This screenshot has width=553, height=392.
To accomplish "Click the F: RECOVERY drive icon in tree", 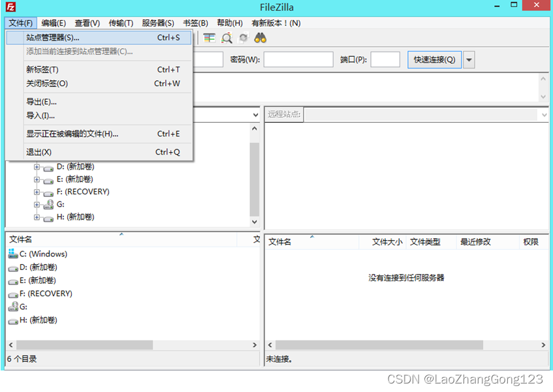I will coord(49,192).
